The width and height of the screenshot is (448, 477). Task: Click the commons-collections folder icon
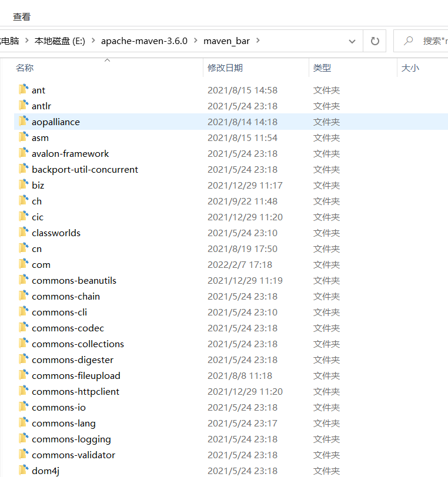pyautogui.click(x=24, y=343)
